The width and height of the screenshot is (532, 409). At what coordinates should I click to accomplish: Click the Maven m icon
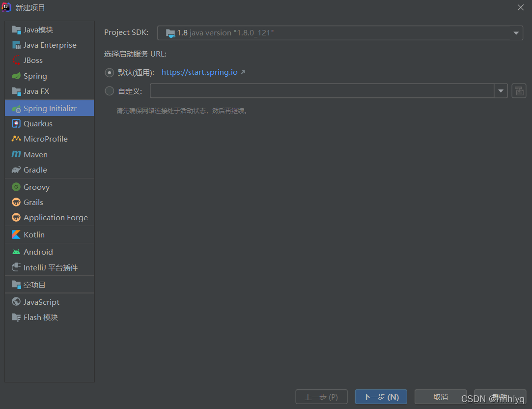[x=16, y=154]
